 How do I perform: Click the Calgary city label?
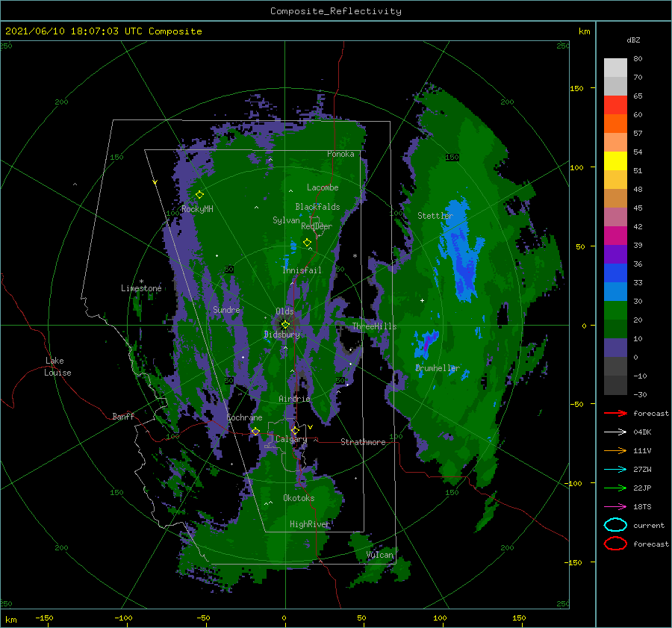[x=291, y=439]
